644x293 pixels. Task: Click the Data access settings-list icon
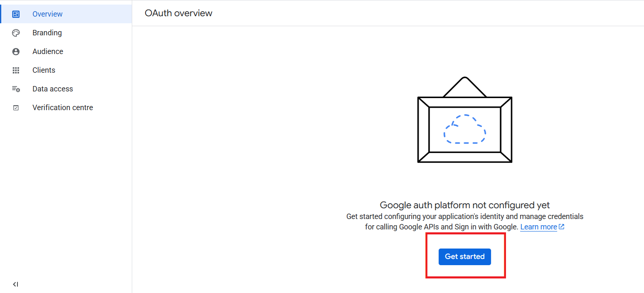tap(16, 89)
